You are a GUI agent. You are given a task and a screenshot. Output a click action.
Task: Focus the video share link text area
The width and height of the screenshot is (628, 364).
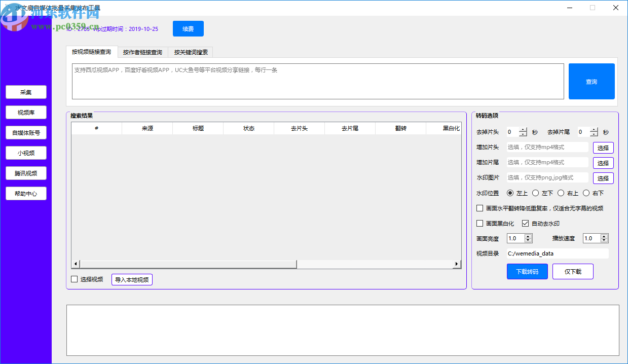tap(318, 81)
